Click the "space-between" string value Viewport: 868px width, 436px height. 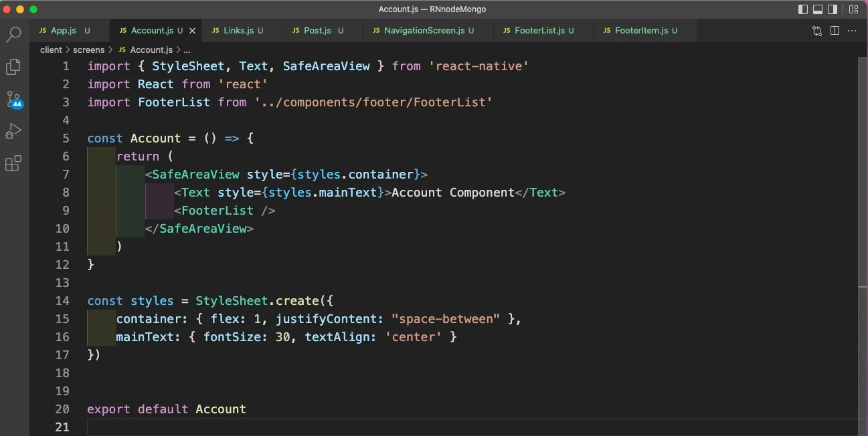tap(446, 319)
